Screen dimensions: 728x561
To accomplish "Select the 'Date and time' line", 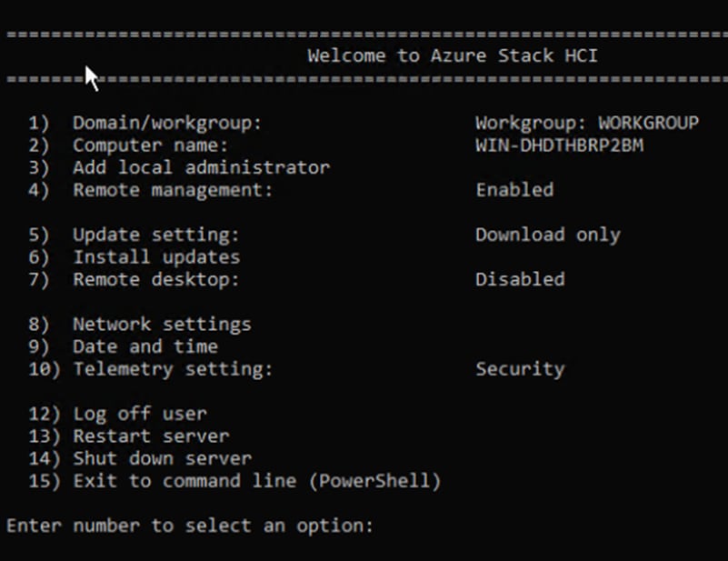I will coord(123,346).
